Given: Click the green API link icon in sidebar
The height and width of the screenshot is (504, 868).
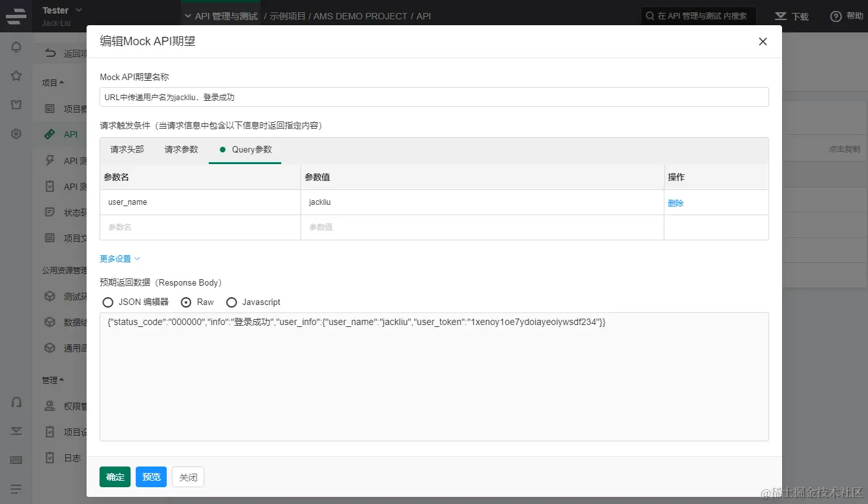Looking at the screenshot, I should tap(49, 134).
